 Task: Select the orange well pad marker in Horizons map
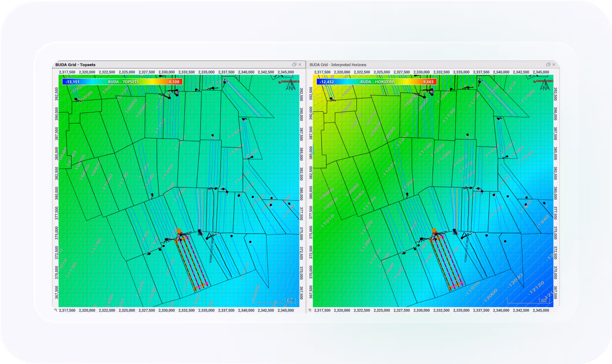click(434, 230)
